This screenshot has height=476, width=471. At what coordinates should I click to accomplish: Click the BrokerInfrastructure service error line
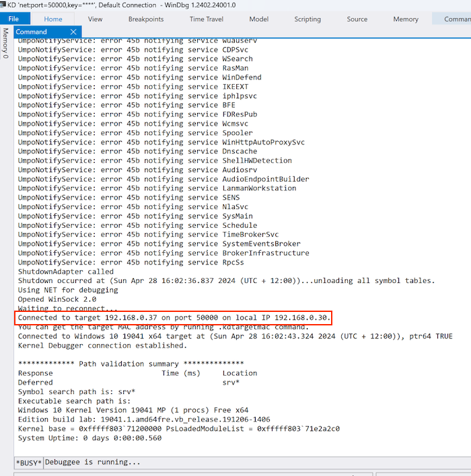click(x=164, y=253)
